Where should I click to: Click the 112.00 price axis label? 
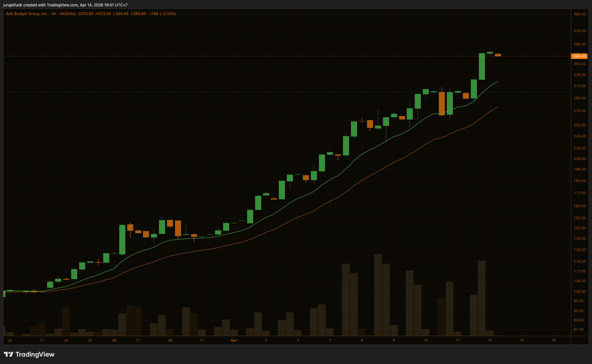[580, 271]
